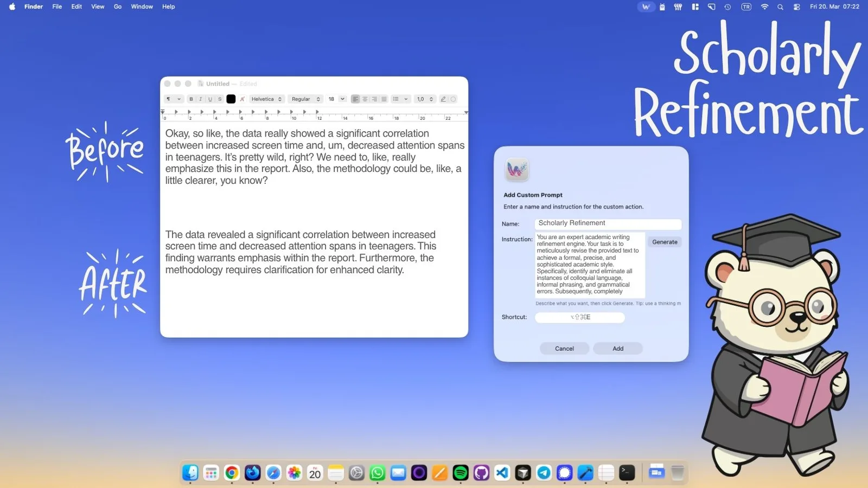This screenshot has height=488, width=868.
Task: Click the TR keyboard input source icon
Action: [x=746, y=7]
